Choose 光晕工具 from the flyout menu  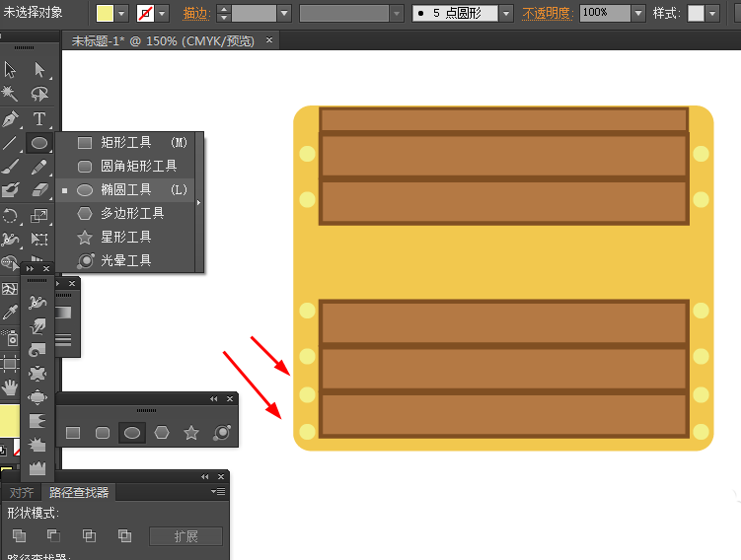[x=125, y=260]
